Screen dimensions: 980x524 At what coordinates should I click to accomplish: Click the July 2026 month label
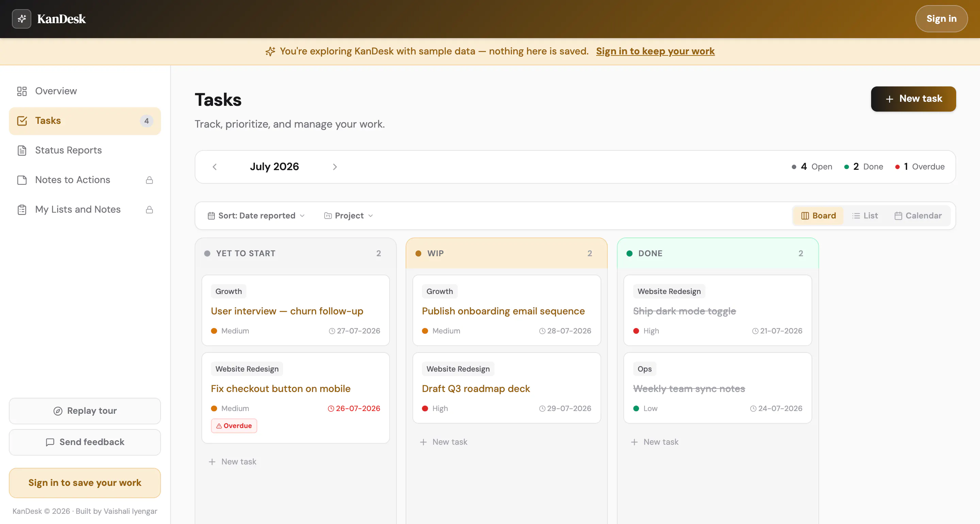pyautogui.click(x=274, y=167)
